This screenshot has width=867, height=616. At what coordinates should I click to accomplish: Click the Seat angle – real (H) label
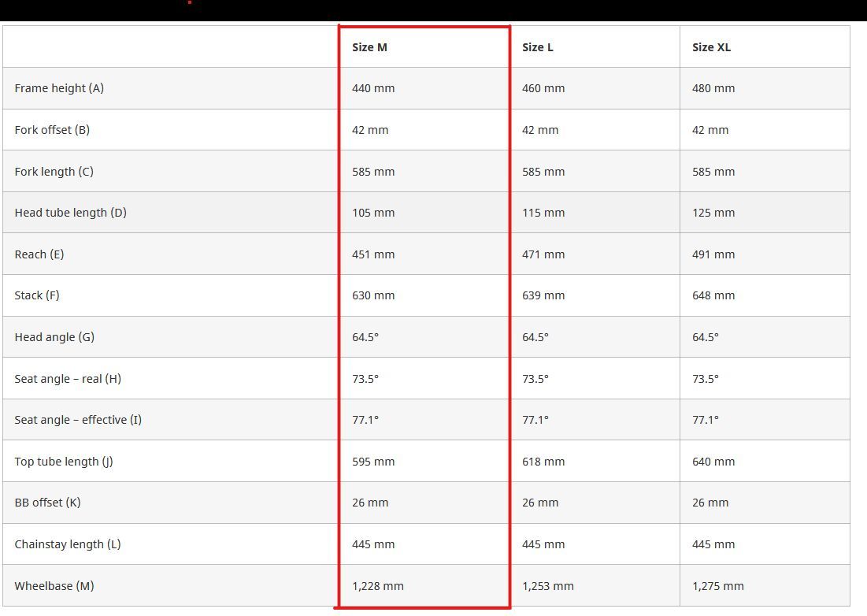click(68, 379)
